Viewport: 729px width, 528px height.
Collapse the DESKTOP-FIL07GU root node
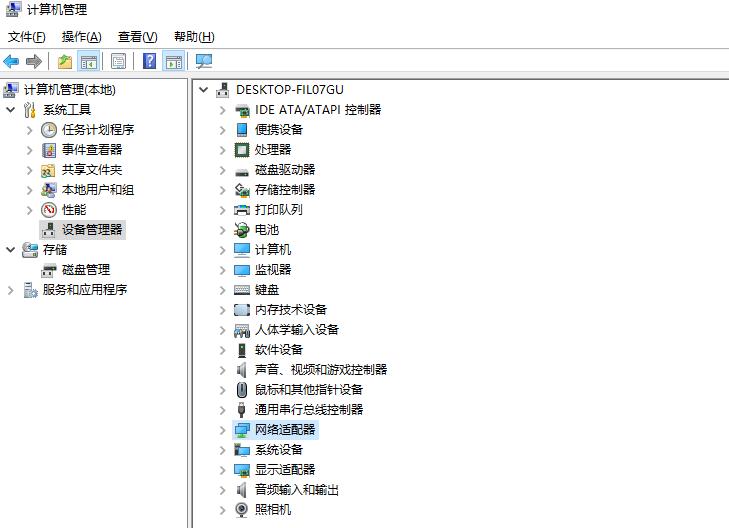pos(203,90)
